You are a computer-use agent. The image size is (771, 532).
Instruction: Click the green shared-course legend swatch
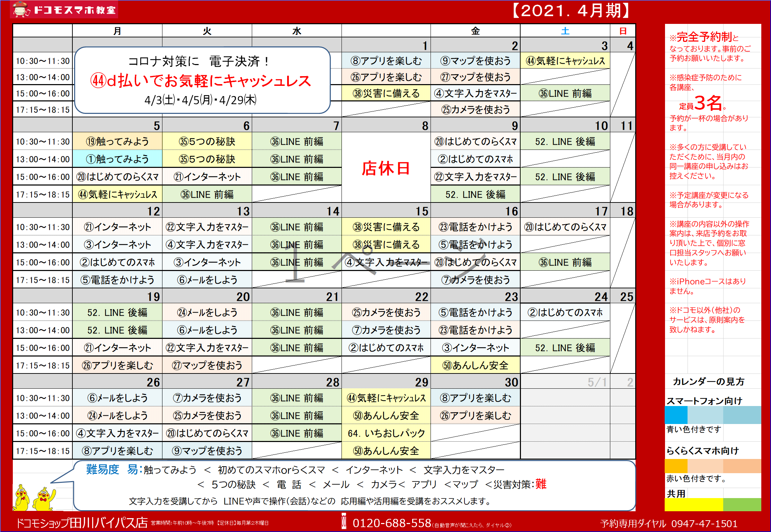742,504
